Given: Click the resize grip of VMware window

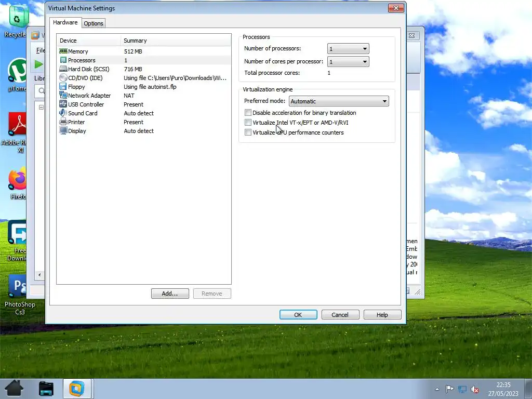Looking at the screenshot, I should point(417,291).
